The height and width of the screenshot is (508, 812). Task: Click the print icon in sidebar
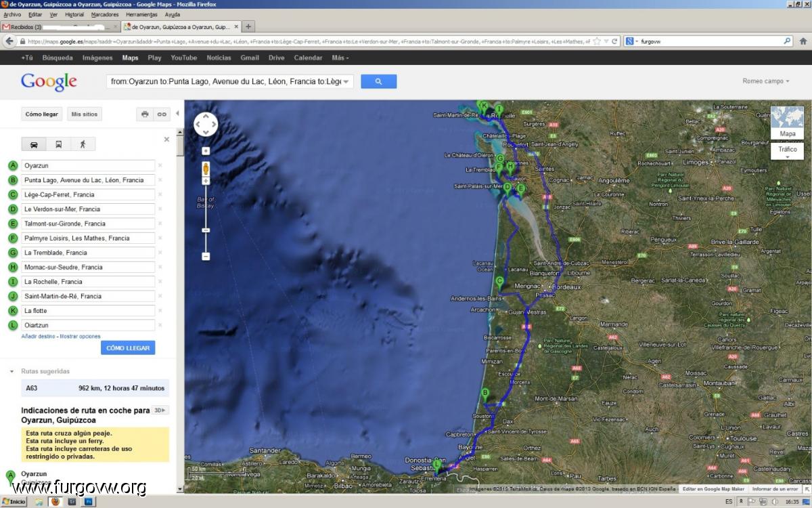tap(145, 114)
